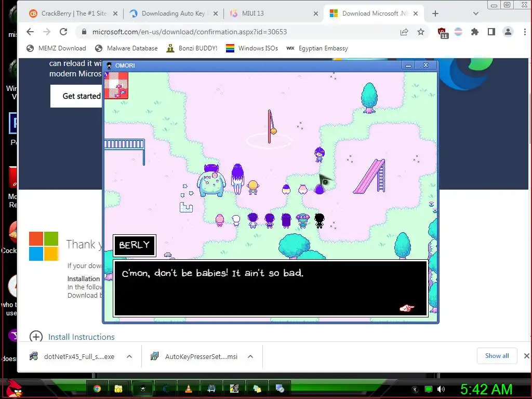The height and width of the screenshot is (399, 532).
Task: Open dotNetFx45_Full exe download
Action: (x=73, y=356)
